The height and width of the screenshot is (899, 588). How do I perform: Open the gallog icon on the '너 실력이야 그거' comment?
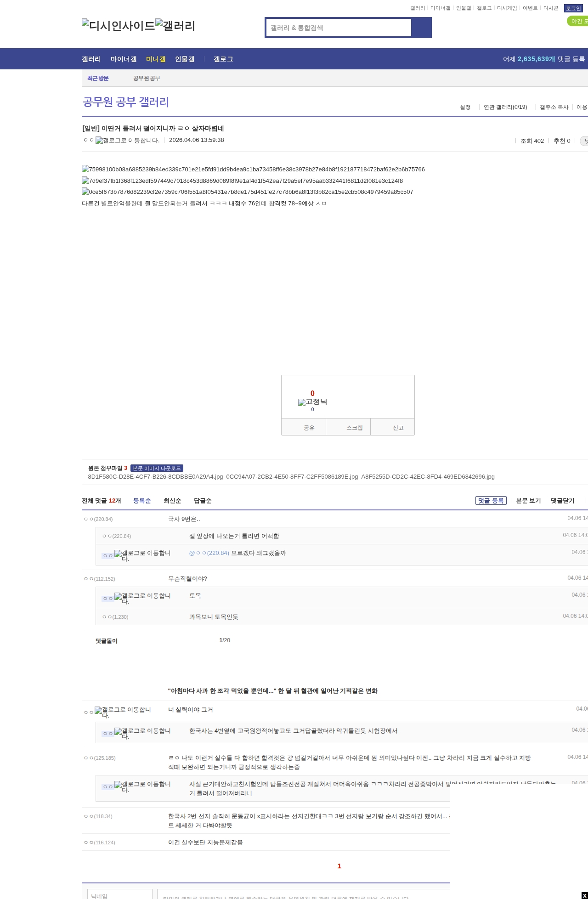tap(123, 712)
